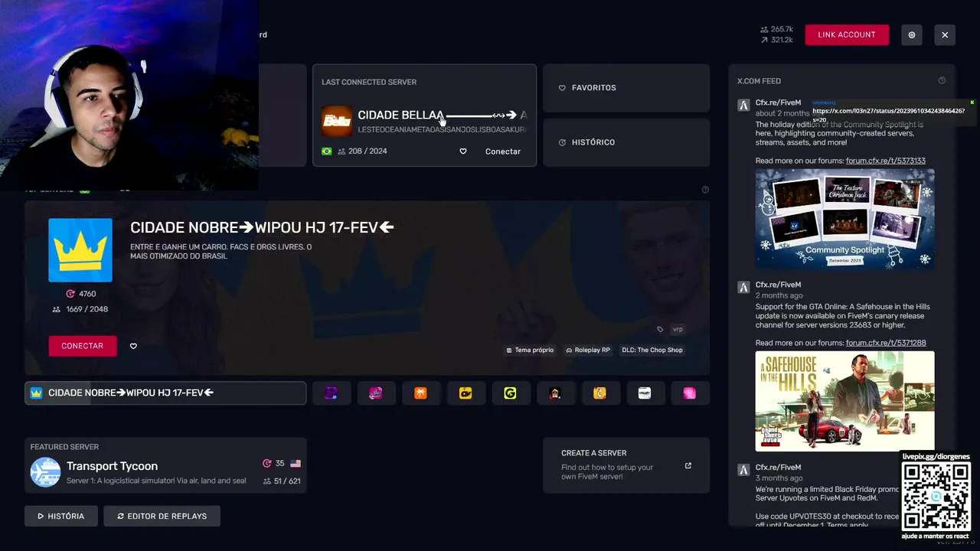Viewport: 980px width, 551px height.
Task: Click the 'vrp' tag label
Action: tap(678, 329)
